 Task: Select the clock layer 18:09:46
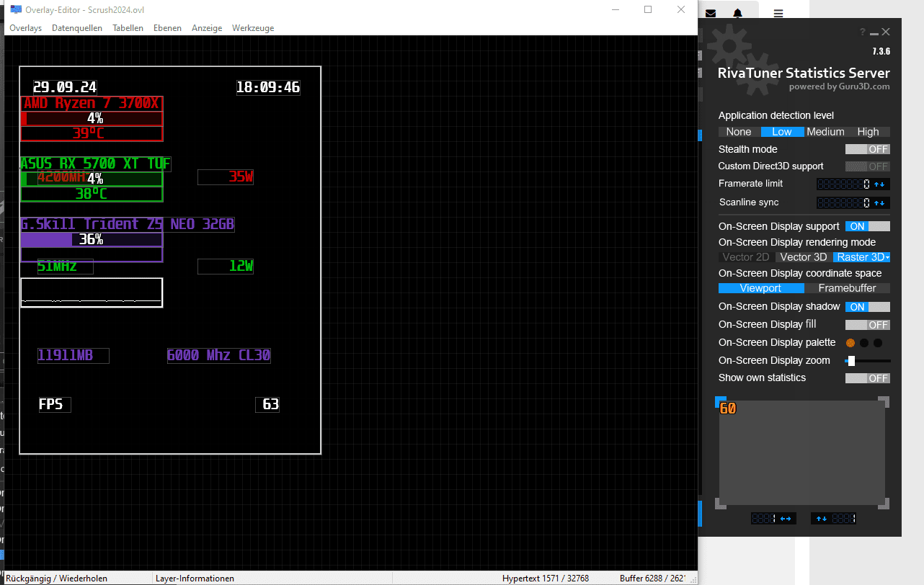[268, 87]
